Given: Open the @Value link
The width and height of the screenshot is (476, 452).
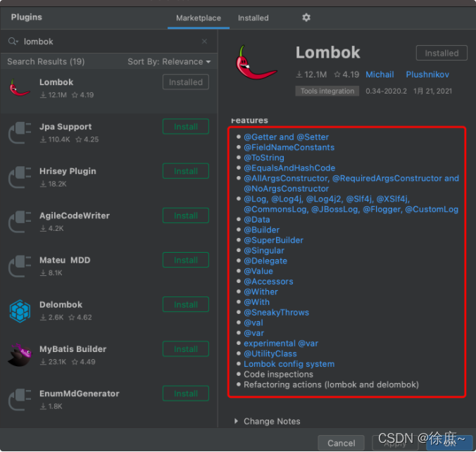Looking at the screenshot, I should pos(258,271).
